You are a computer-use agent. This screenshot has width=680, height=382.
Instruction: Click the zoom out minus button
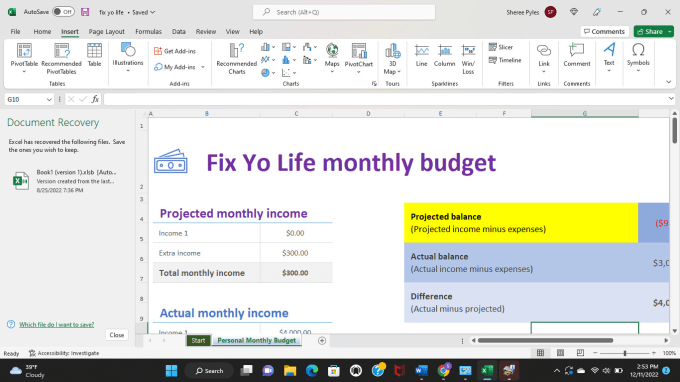tap(595, 353)
